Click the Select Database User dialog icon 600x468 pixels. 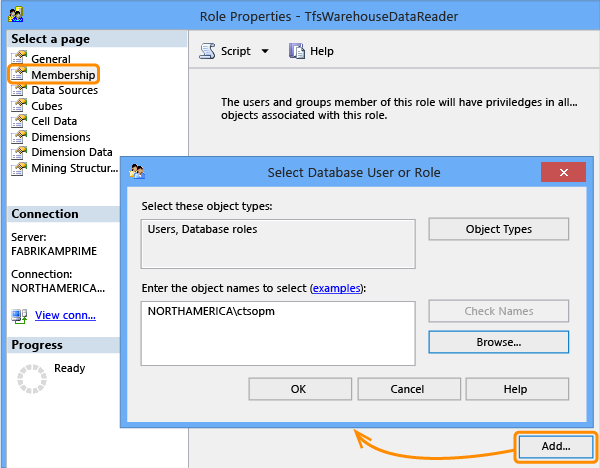click(137, 171)
